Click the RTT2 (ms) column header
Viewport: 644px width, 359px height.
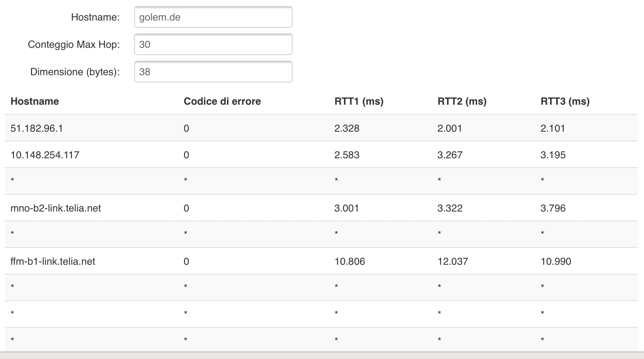point(462,101)
